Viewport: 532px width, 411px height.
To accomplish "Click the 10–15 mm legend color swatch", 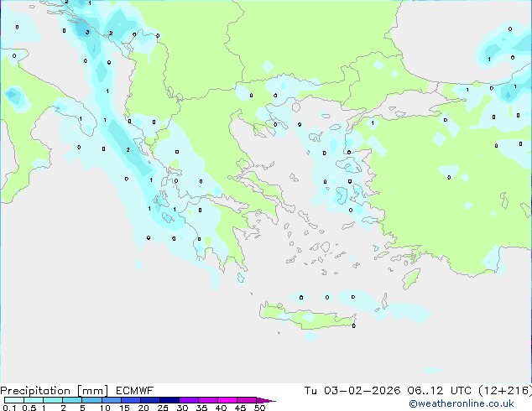I will [x=112, y=400].
